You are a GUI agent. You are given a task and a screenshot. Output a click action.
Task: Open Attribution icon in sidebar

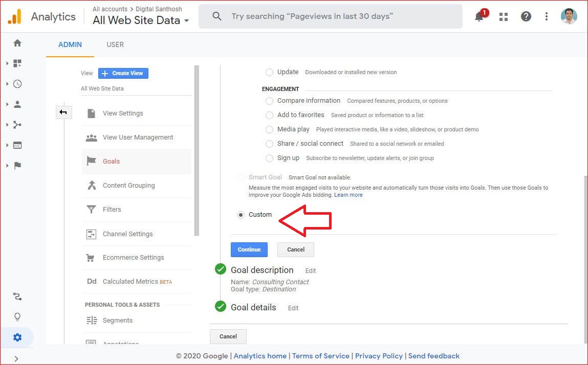tap(17, 296)
